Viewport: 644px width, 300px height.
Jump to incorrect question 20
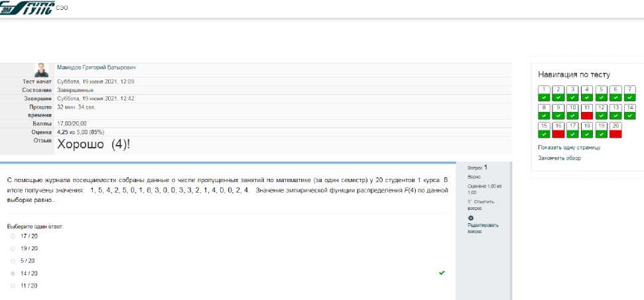pyautogui.click(x=615, y=130)
